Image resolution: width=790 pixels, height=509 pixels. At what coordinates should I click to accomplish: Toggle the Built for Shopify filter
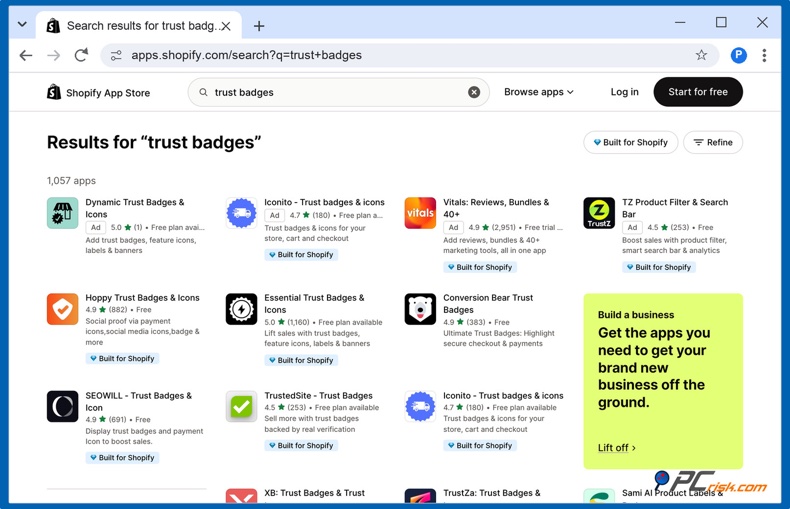pos(630,143)
